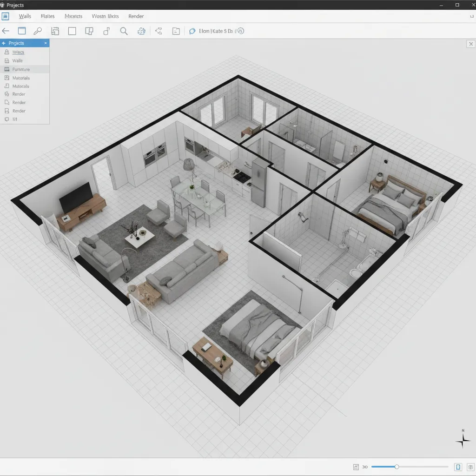
Task: Enable the device preview toggle near bottom right
Action: coord(458,466)
